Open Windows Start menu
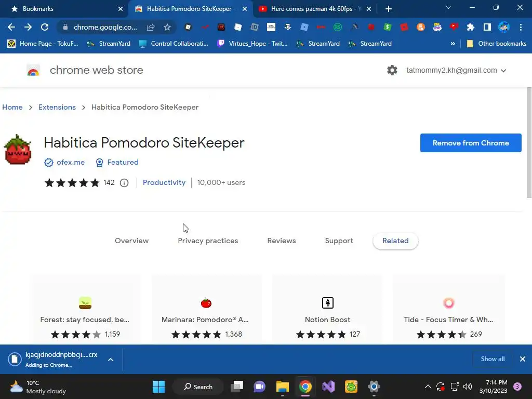Image resolution: width=532 pixels, height=399 pixels. [x=158, y=387]
